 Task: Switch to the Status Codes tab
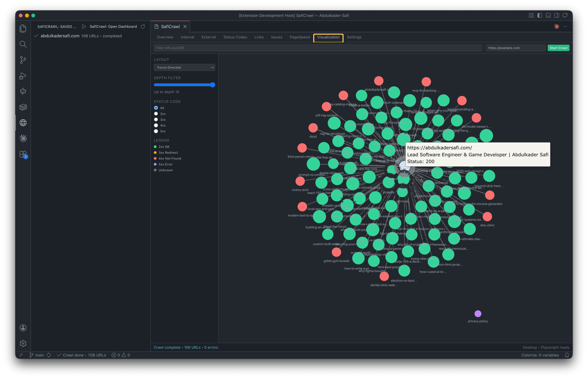coord(235,37)
